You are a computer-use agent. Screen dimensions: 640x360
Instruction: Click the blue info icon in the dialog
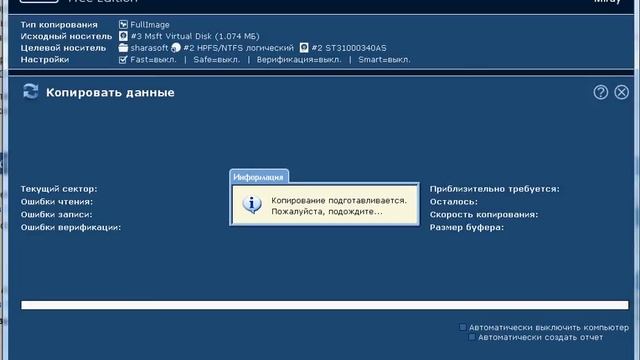point(252,204)
